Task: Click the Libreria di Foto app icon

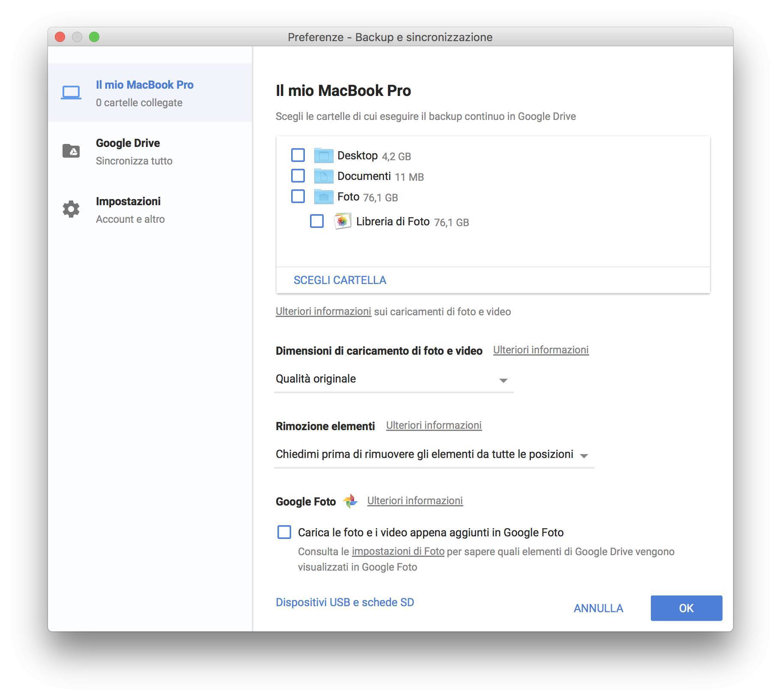Action: 343,221
